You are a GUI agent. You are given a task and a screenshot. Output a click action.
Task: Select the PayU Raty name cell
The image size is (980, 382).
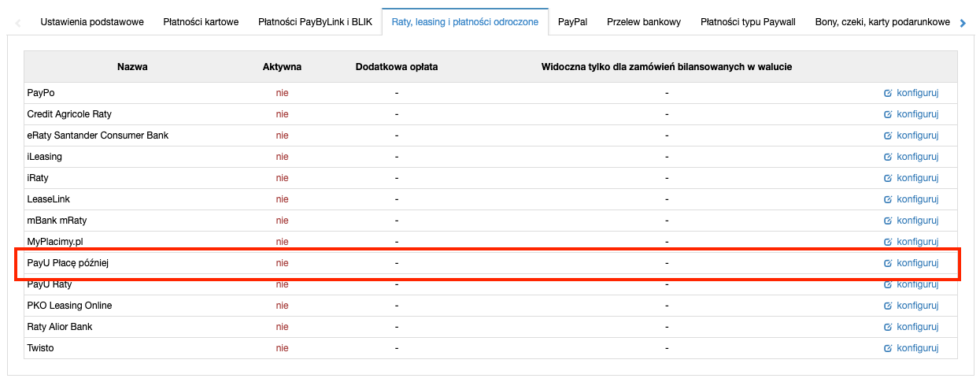point(49,284)
